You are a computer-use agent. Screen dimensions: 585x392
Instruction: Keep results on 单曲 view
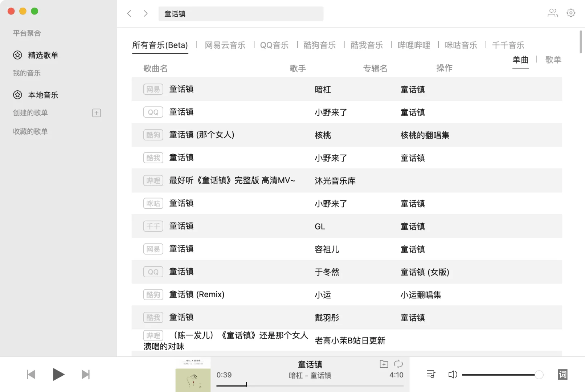click(x=520, y=60)
